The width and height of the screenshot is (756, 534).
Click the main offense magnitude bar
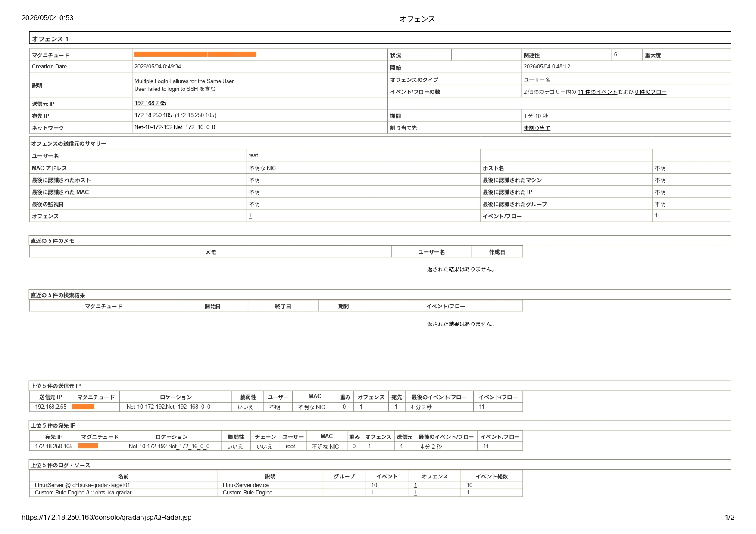[195, 54]
